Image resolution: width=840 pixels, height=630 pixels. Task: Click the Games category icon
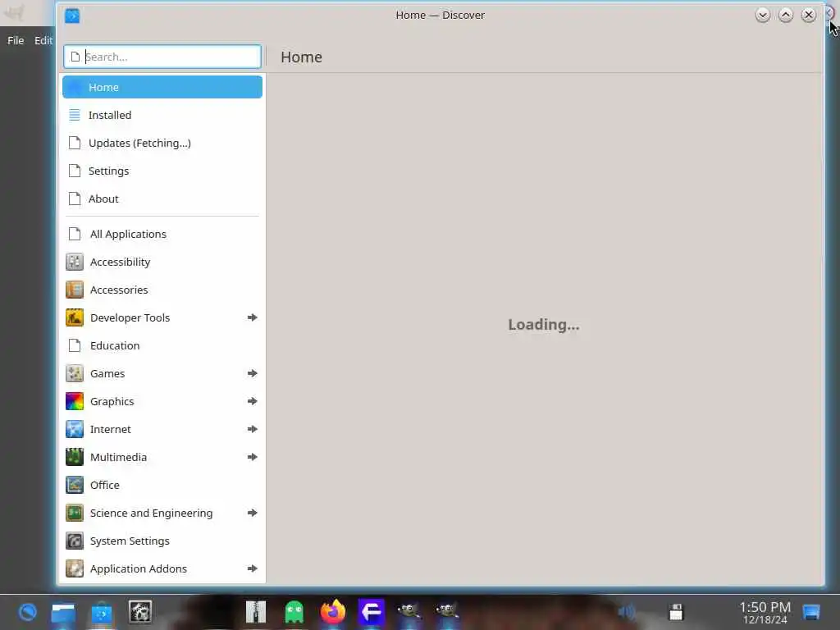(x=75, y=373)
